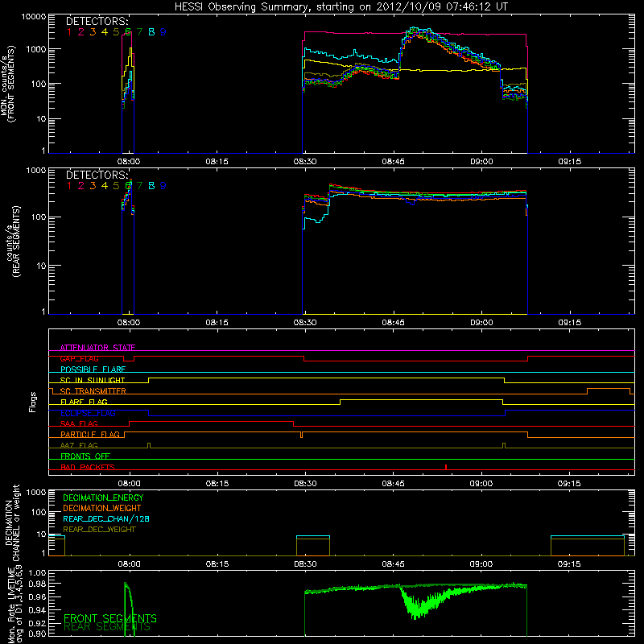Image resolution: width=644 pixels, height=644 pixels.
Task: Click 08:45 tick under the decimation plot
Action: coord(393,564)
